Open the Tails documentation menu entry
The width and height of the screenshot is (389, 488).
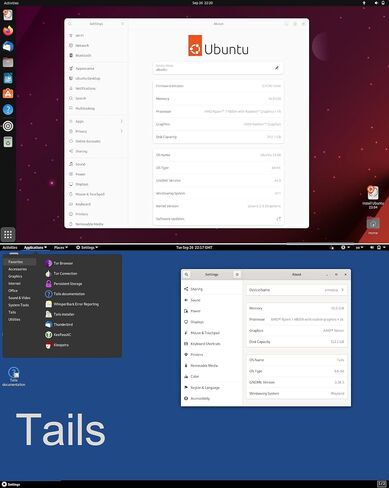(65, 294)
